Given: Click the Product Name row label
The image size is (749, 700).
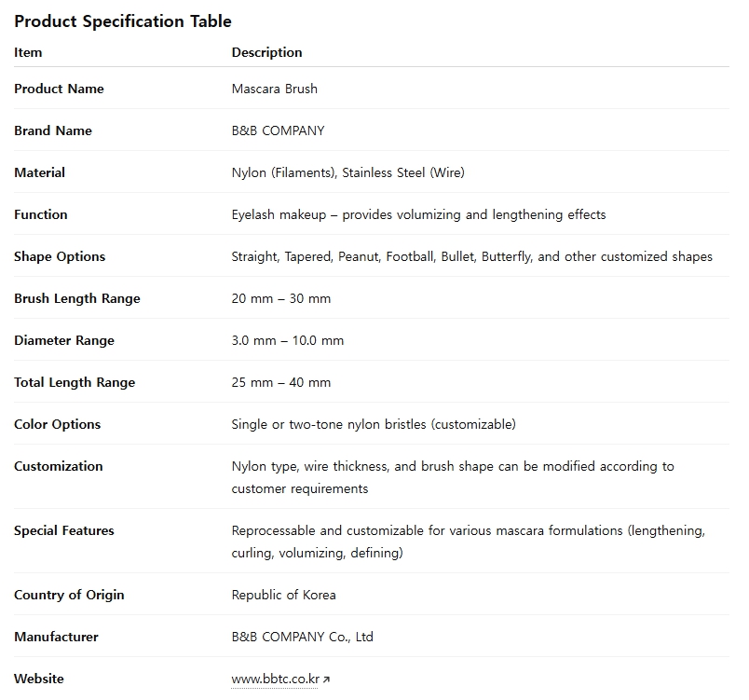Looking at the screenshot, I should tap(59, 89).
